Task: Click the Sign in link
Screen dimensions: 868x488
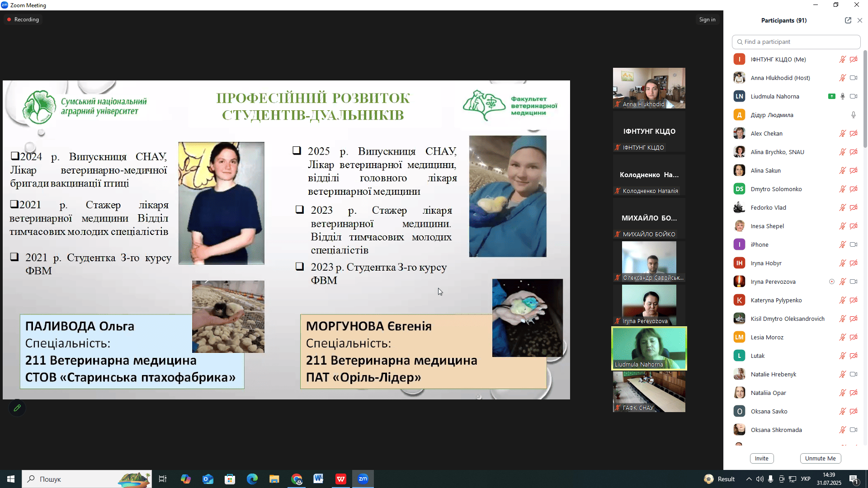Action: [x=707, y=19]
